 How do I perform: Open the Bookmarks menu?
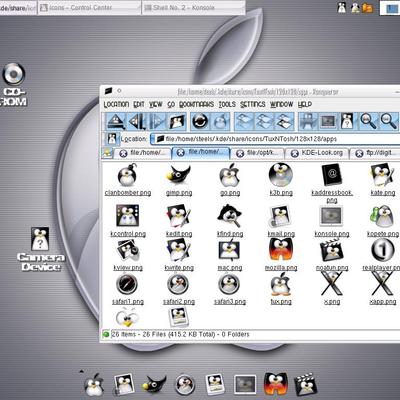pyautogui.click(x=196, y=104)
